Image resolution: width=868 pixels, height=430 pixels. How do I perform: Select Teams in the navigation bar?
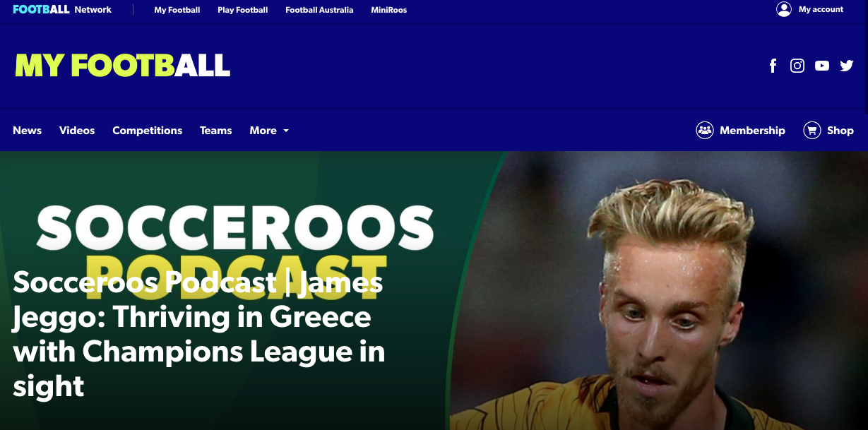(216, 131)
